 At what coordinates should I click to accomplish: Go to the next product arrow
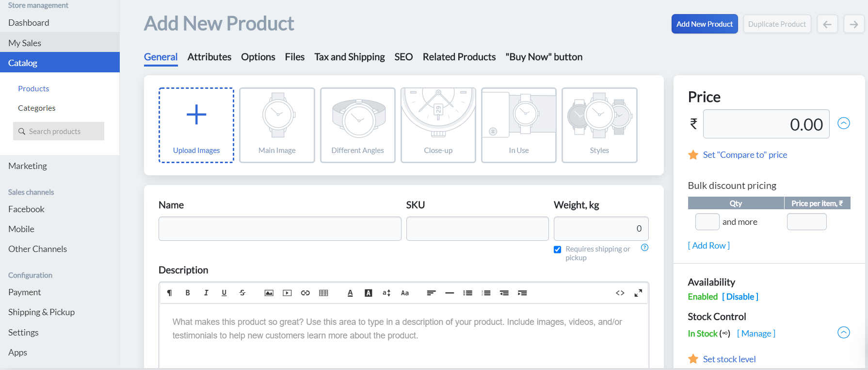tap(853, 24)
